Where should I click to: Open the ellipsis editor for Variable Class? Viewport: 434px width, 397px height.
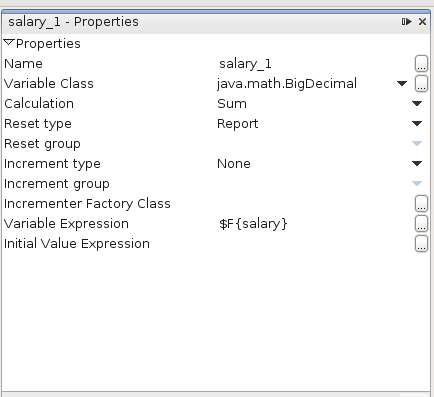click(x=421, y=84)
